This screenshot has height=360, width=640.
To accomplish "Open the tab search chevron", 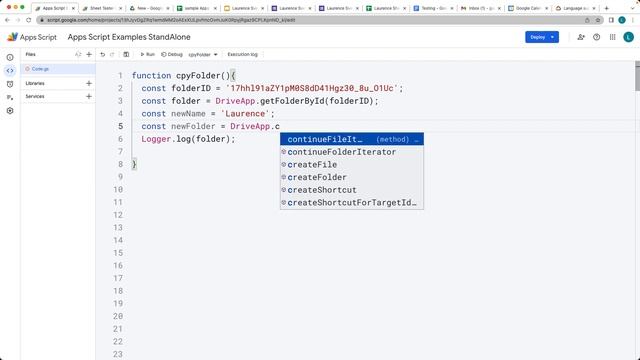I will point(633,8).
